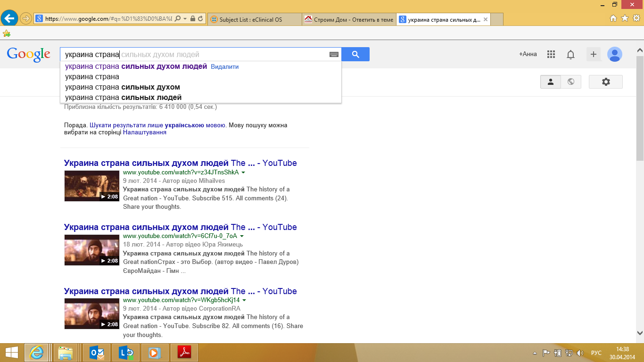Viewport: 644px width, 362px height.
Task: Click the page scrollbar down arrow
Action: pyautogui.click(x=640, y=332)
